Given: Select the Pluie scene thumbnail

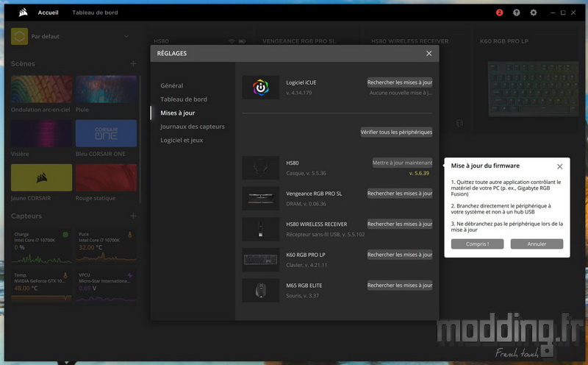Looking at the screenshot, I should coord(106,89).
